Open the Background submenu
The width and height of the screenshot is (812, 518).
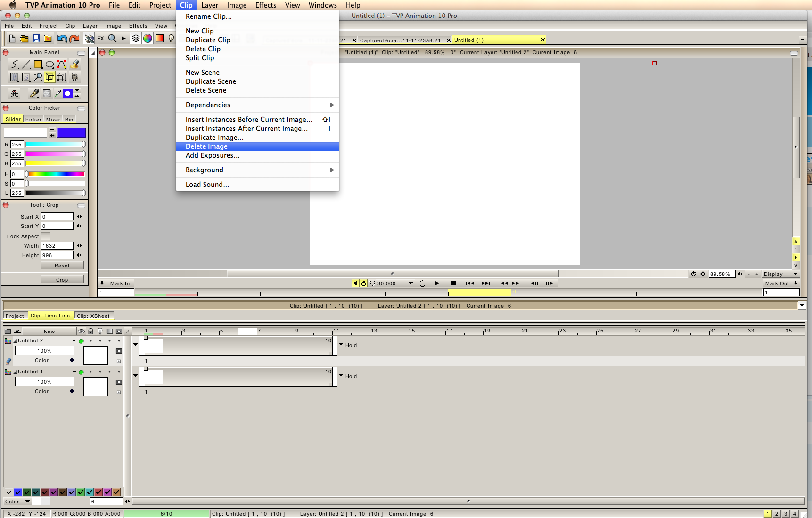click(257, 170)
